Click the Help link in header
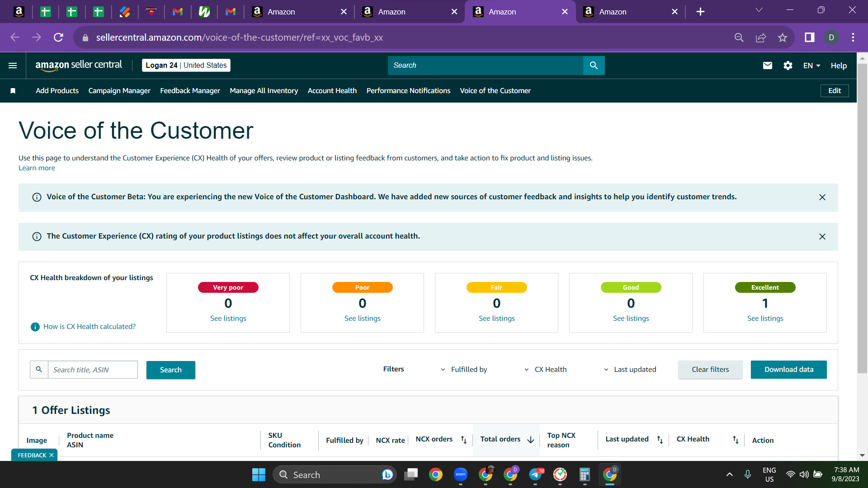 pyautogui.click(x=839, y=66)
